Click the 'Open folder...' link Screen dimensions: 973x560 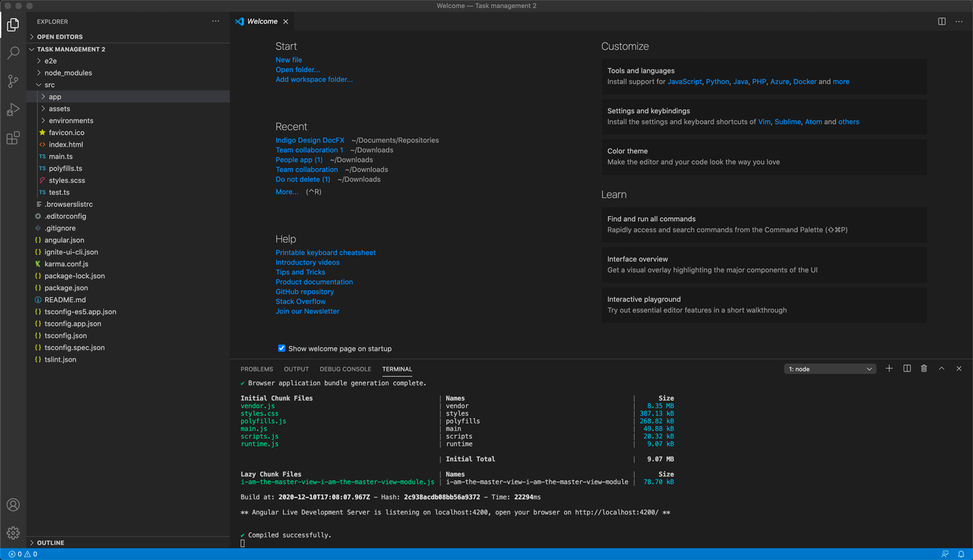pos(297,70)
